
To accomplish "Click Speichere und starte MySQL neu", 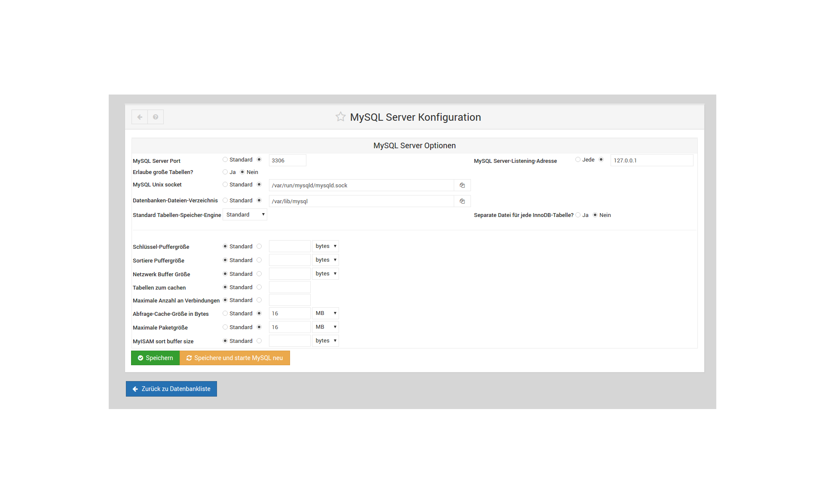I will pos(235,358).
